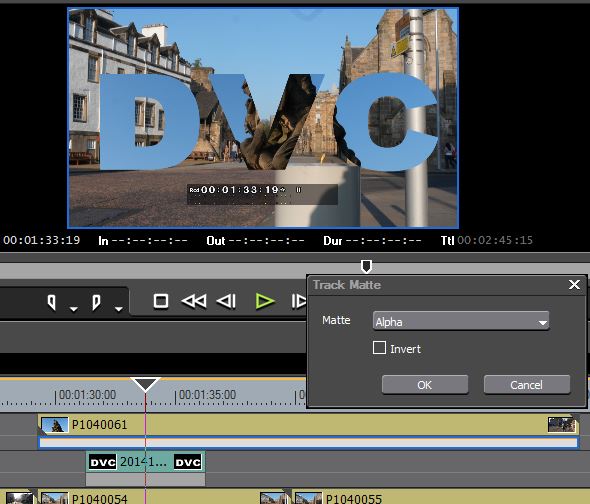Click the green Play button
Viewport: 590px width, 504px height.
265,301
